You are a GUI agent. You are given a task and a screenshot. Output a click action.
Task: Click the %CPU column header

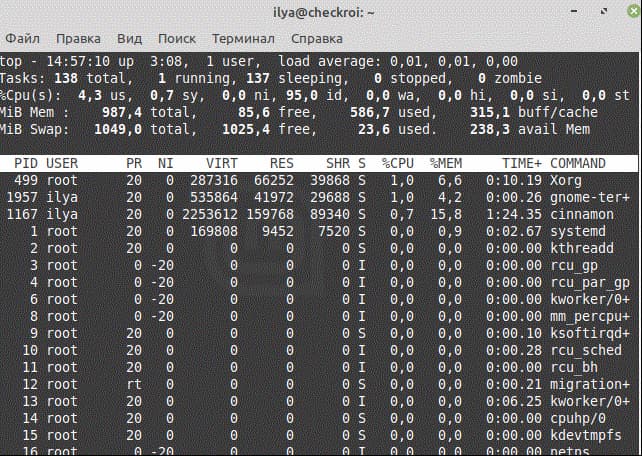(397, 163)
